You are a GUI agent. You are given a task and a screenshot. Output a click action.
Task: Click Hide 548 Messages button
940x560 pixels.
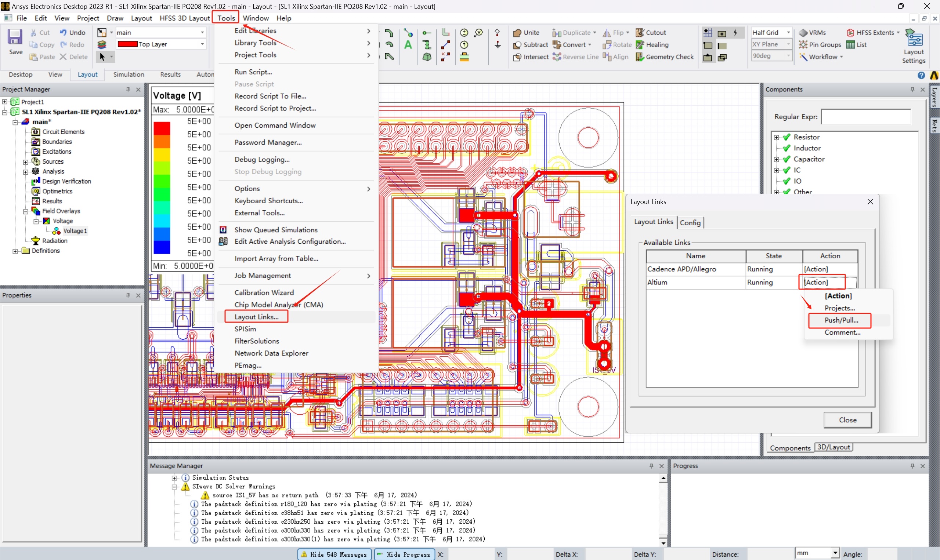tap(334, 554)
